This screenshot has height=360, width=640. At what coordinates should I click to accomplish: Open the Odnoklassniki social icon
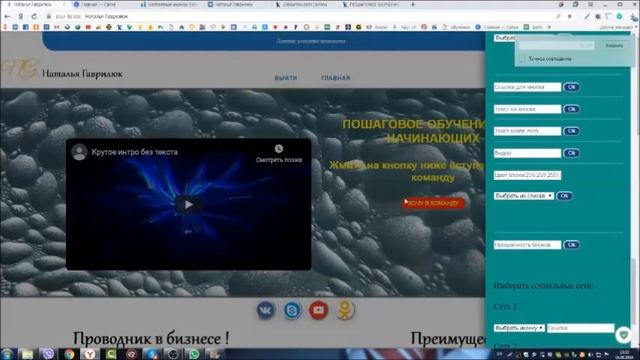pyautogui.click(x=345, y=310)
